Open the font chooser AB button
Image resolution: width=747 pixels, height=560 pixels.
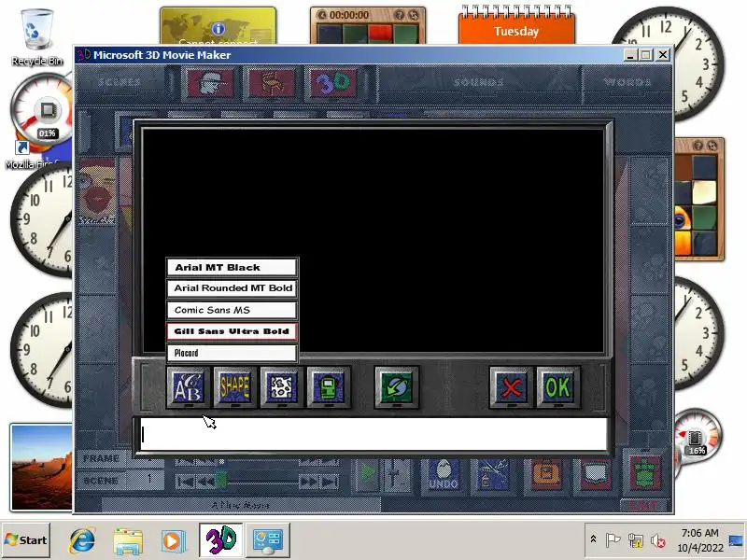[188, 387]
